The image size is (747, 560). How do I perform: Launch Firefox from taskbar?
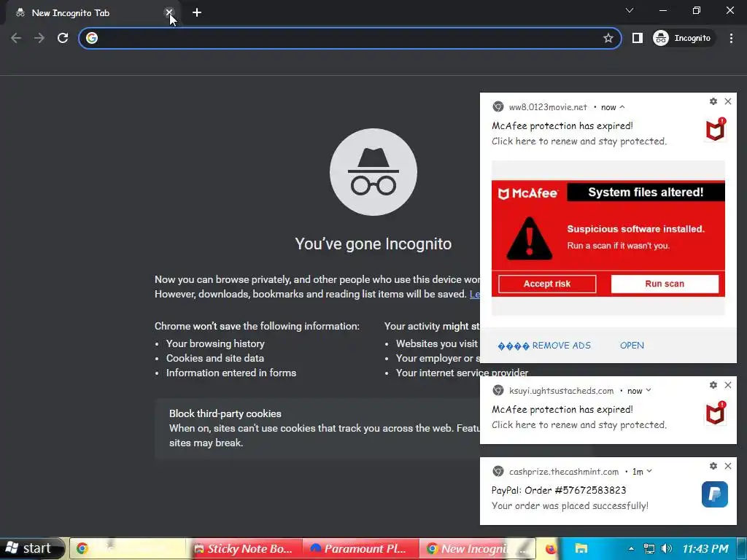(550, 548)
